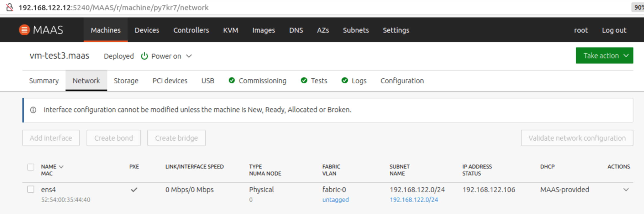Click the green power status icon
The height and width of the screenshot is (214, 644).
pos(144,56)
